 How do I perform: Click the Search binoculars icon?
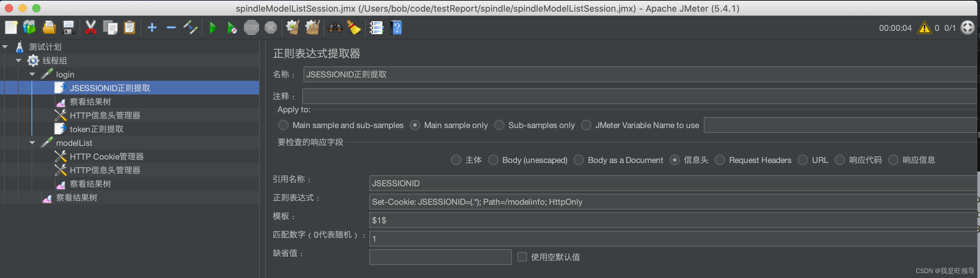(x=335, y=27)
